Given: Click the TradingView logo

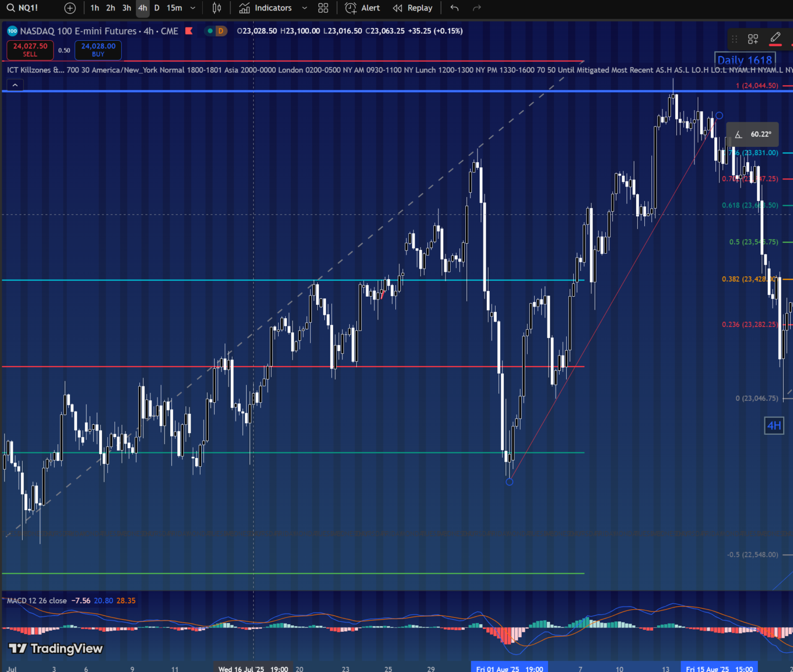Looking at the screenshot, I should coord(56,648).
